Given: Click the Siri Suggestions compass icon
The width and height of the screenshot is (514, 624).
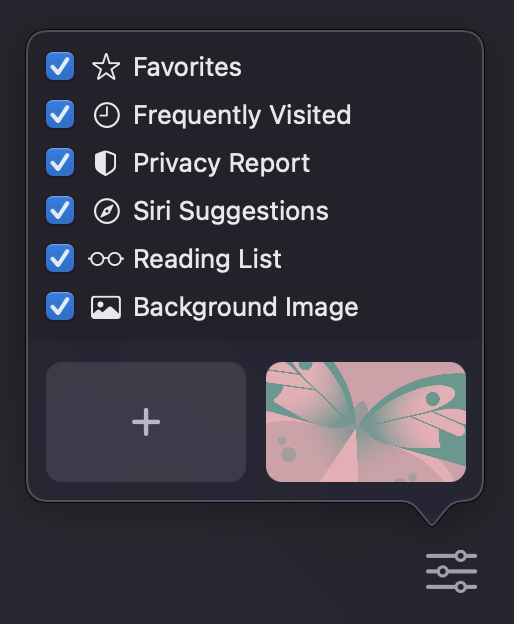Looking at the screenshot, I should (106, 211).
